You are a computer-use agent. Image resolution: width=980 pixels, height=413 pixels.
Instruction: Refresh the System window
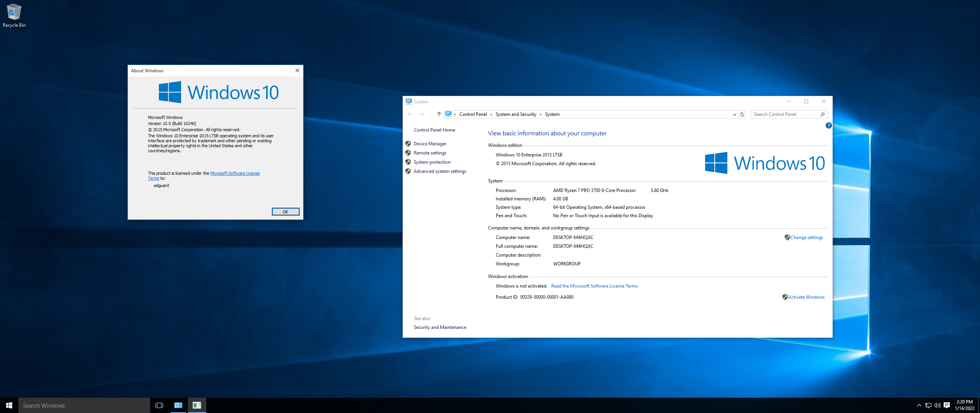coord(742,114)
